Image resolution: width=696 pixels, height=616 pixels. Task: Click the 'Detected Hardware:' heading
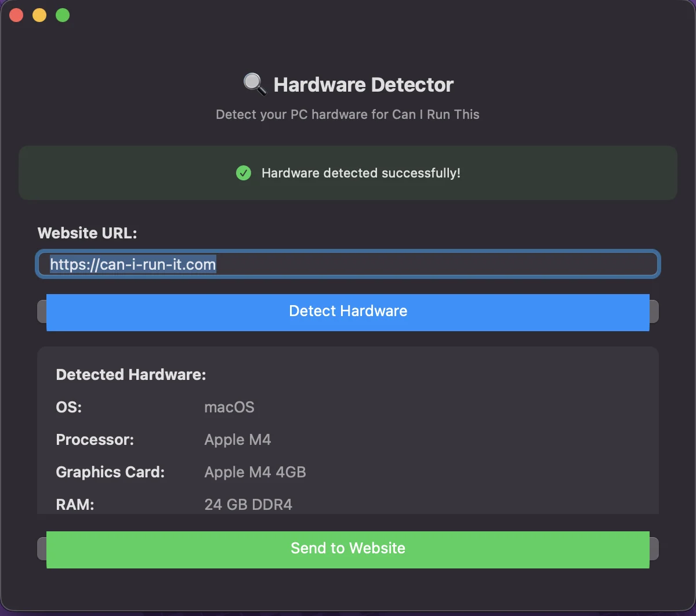[x=131, y=375]
